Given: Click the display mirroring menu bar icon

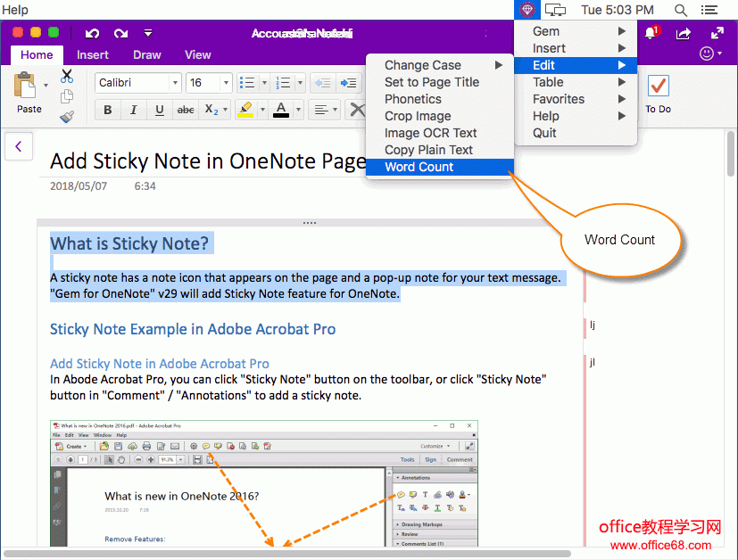Looking at the screenshot, I should tap(555, 10).
